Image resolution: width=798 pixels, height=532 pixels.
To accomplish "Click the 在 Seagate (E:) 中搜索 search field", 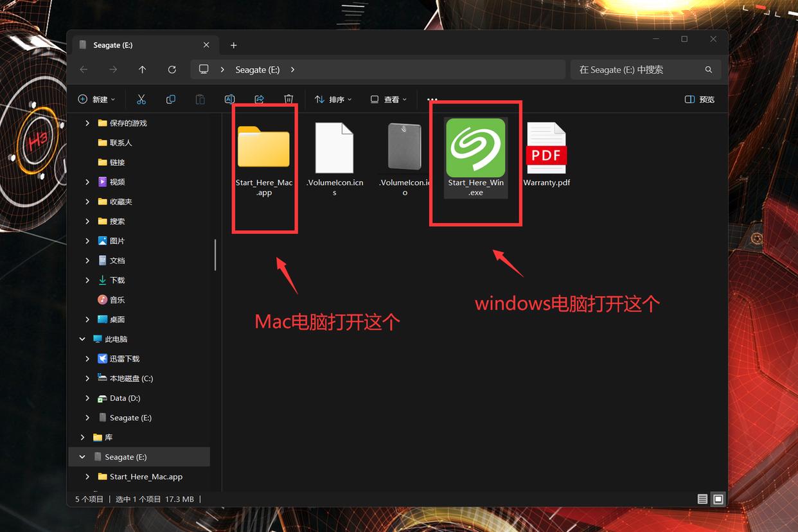I will [x=646, y=69].
